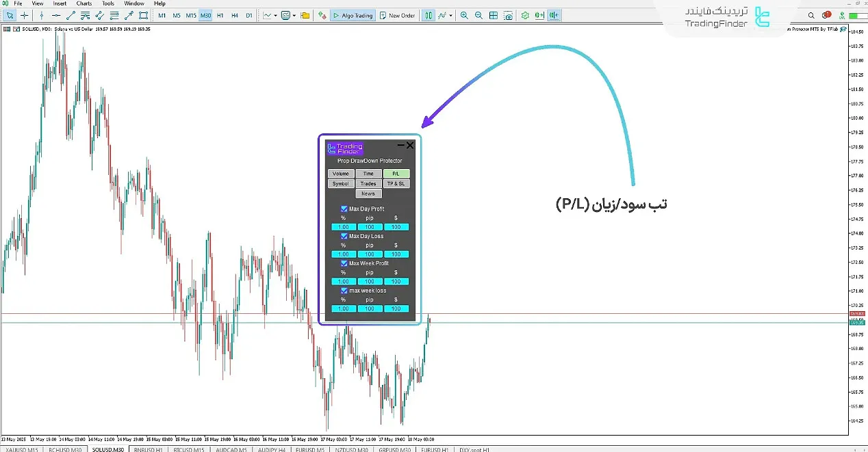Click the Algo Trading button
868x452 pixels.
353,15
